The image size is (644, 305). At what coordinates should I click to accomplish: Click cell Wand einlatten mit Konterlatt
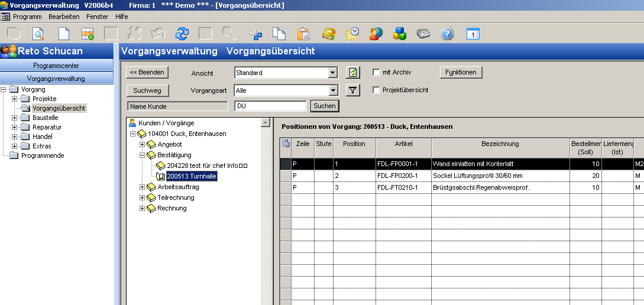[x=500, y=164]
